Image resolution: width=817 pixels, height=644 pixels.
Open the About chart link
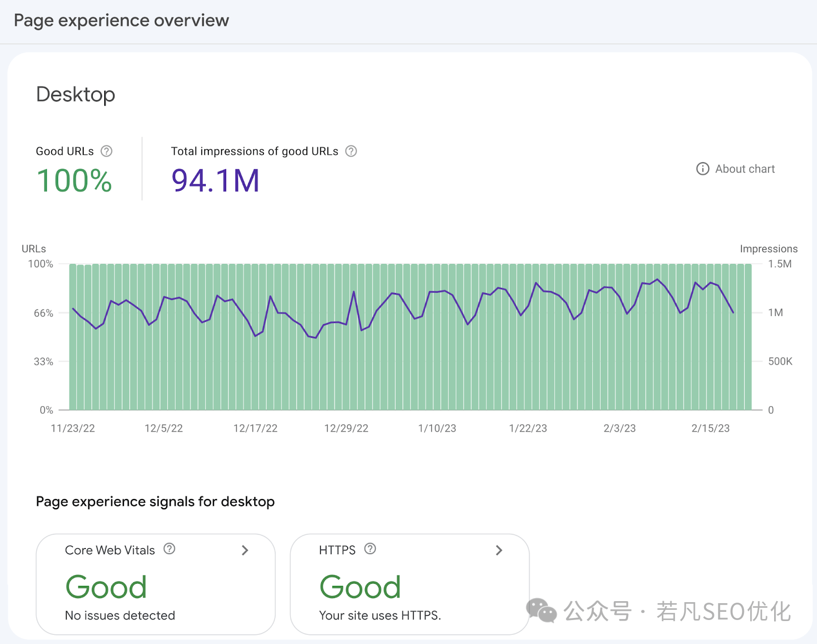coord(744,169)
